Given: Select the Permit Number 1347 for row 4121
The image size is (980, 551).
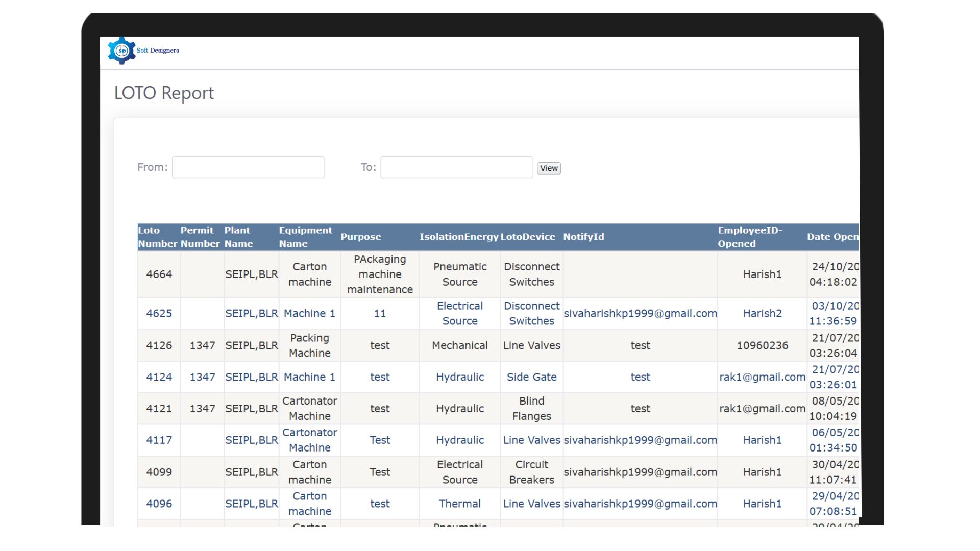Looking at the screenshot, I should 202,408.
